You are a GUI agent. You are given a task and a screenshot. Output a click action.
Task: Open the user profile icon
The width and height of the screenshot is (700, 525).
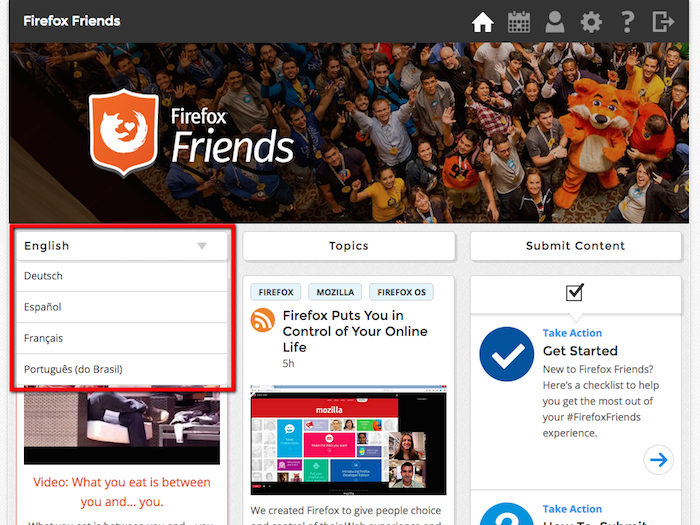tap(555, 21)
